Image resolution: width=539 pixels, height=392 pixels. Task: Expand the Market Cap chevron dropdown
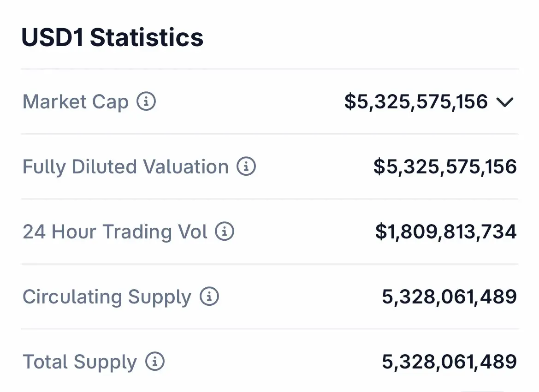click(x=505, y=102)
